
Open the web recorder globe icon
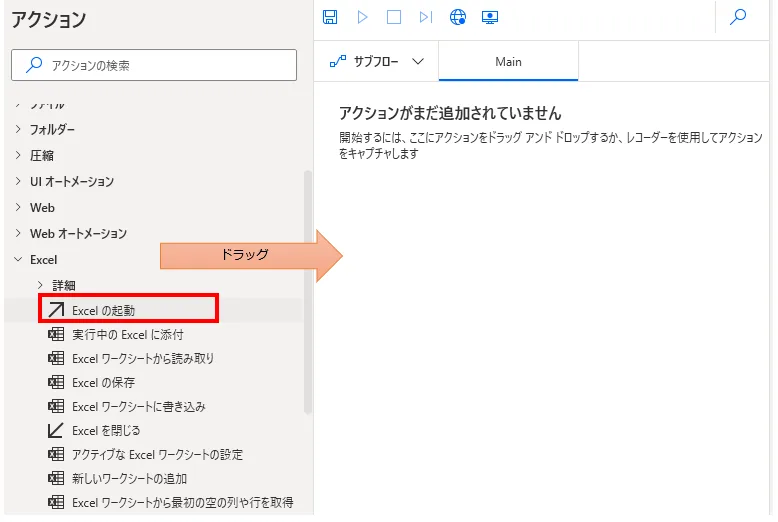pyautogui.click(x=458, y=17)
